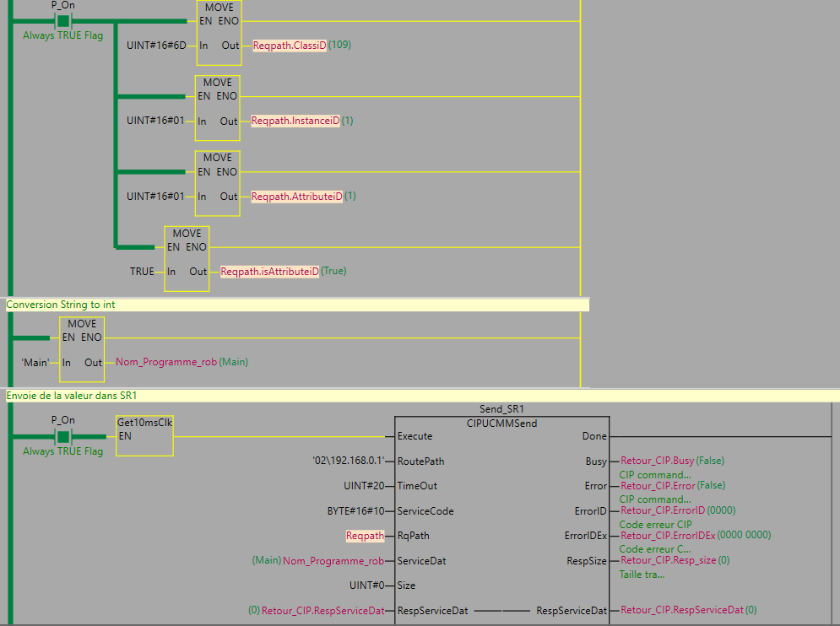Click the UINT#16#6D input constant

pyautogui.click(x=156, y=46)
